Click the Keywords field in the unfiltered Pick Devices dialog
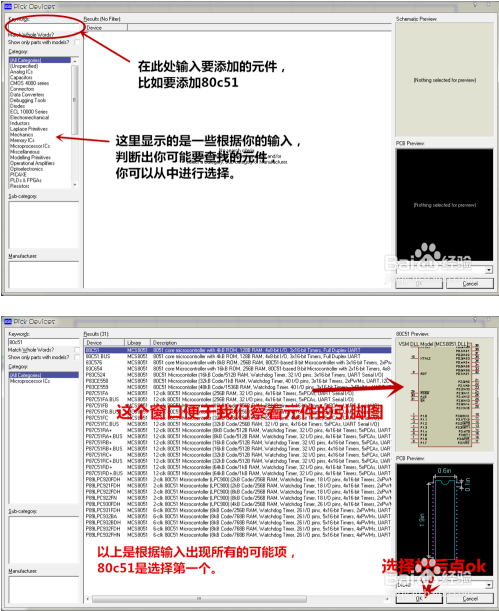 [x=44, y=27]
